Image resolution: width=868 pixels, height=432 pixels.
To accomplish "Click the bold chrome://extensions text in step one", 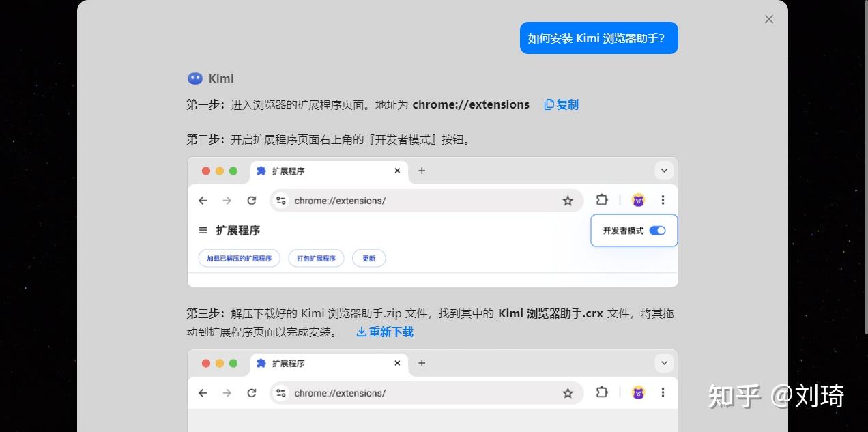I will pos(471,104).
